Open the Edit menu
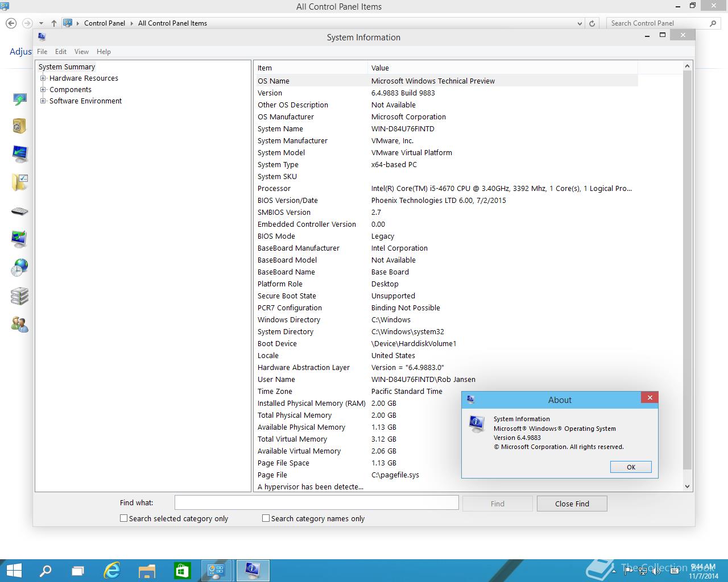Screen dimensions: 728x582 click(x=61, y=52)
